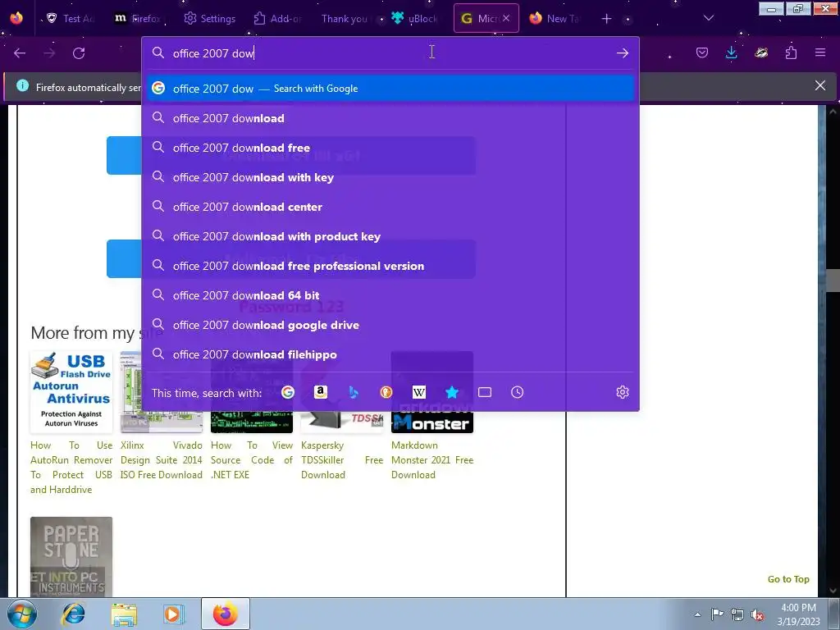Open the Firefox application menu
Viewport: 840px width, 630px height.
pos(820,52)
